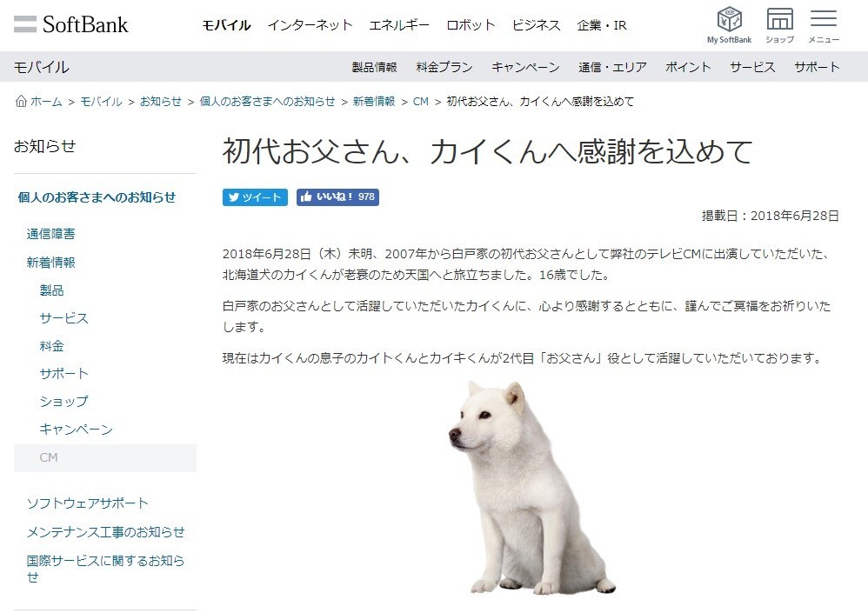The image size is (868, 613).
Task: Click the SoftBank logo
Action: click(x=70, y=24)
